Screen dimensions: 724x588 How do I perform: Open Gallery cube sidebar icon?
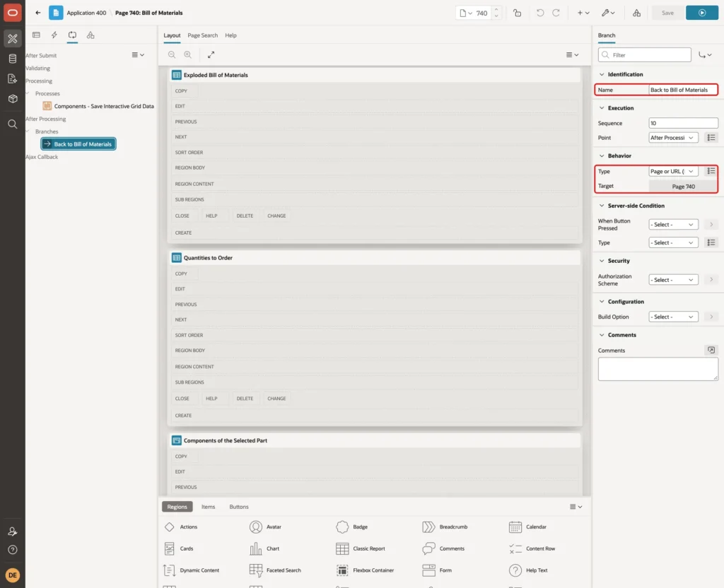pyautogui.click(x=13, y=99)
